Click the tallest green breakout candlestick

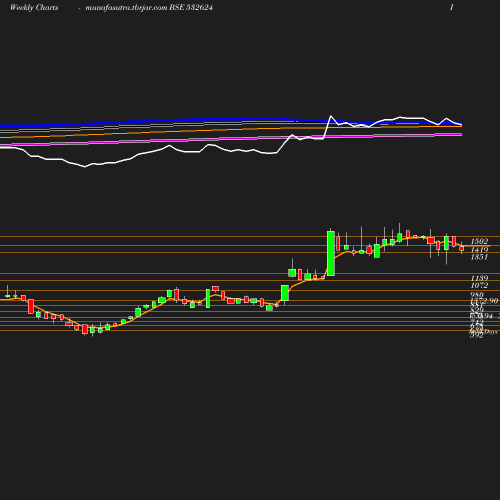pos(331,253)
